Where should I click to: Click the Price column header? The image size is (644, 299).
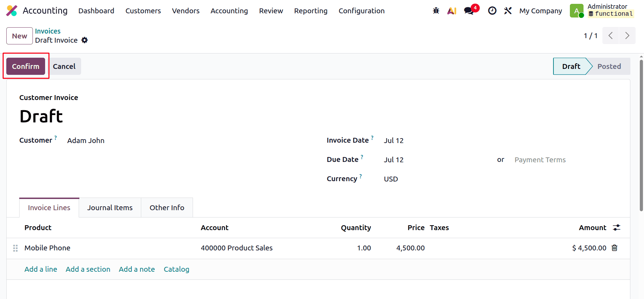(x=416, y=228)
